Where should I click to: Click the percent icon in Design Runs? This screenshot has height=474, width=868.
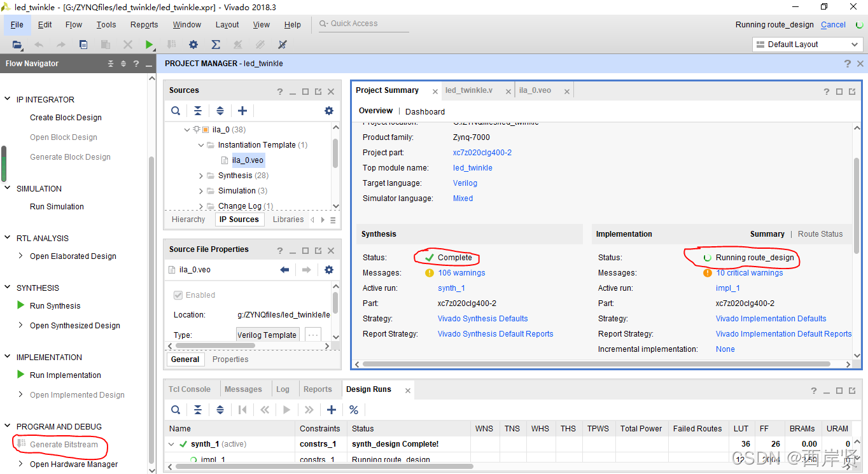[354, 410]
